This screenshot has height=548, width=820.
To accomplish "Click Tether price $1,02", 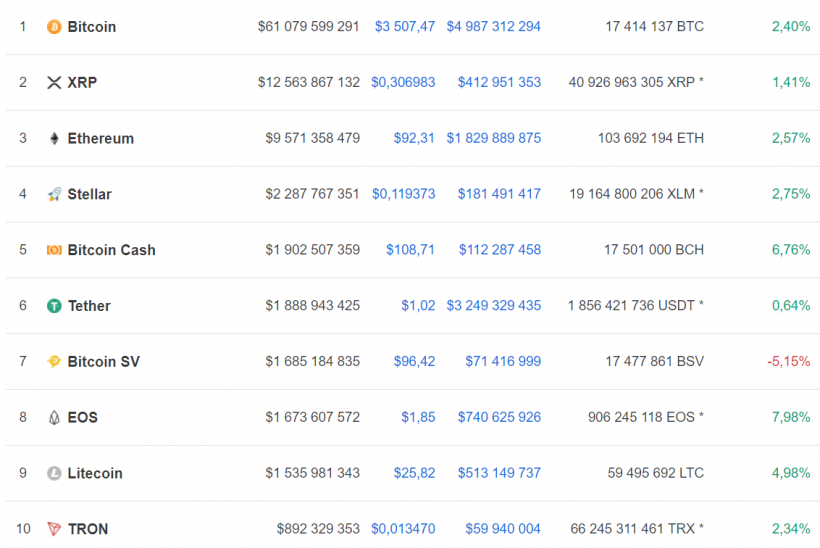I will [x=418, y=306].
